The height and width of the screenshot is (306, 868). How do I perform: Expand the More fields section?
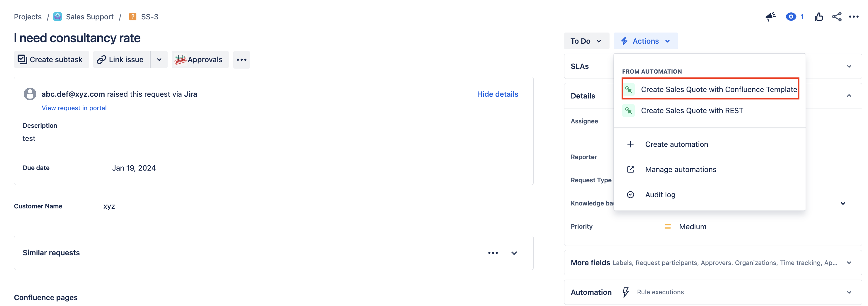click(849, 263)
